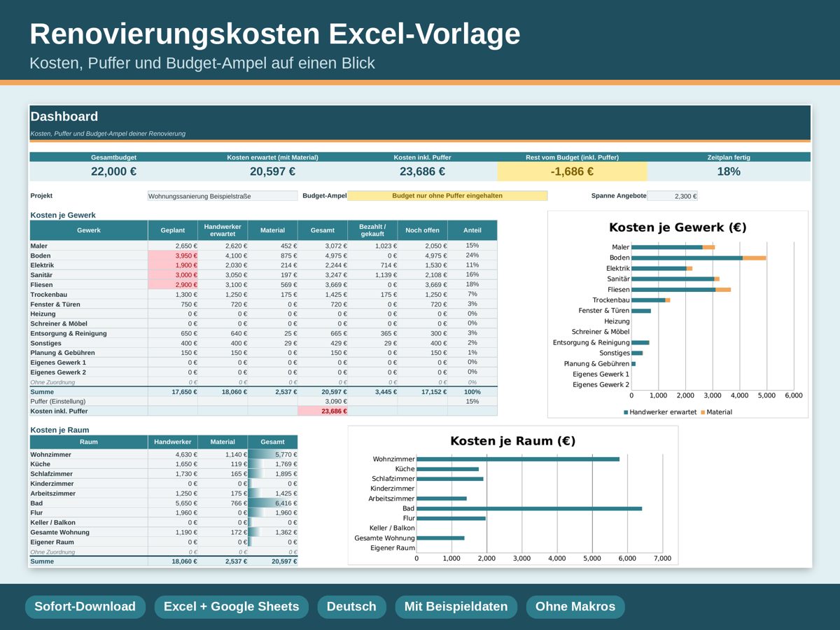The width and height of the screenshot is (840, 630).
Task: Click the Noch offen column header
Action: [x=423, y=230]
